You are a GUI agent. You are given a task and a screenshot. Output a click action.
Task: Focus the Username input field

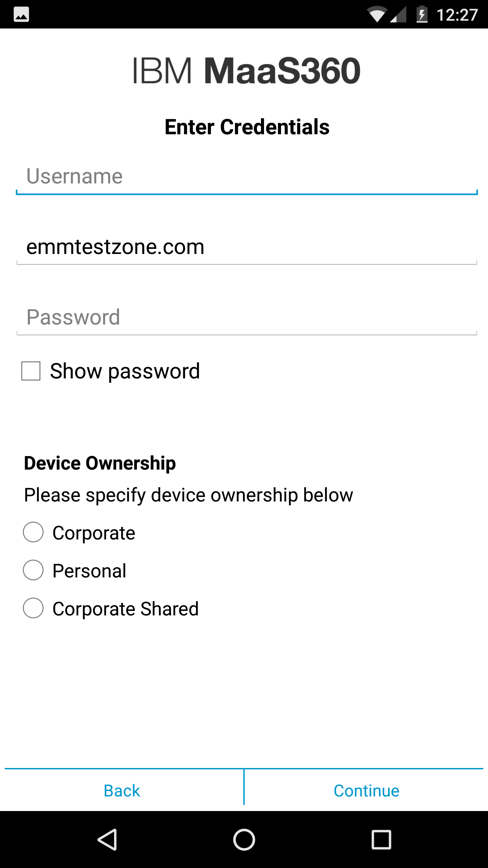(244, 176)
